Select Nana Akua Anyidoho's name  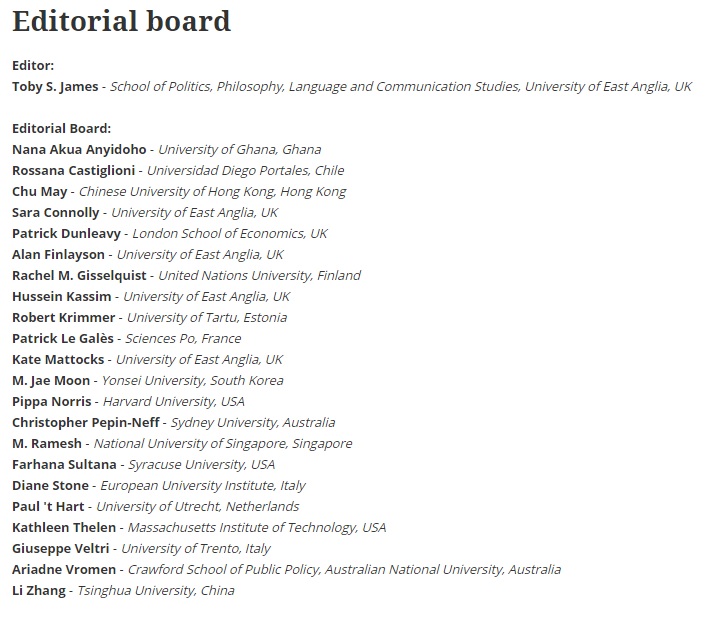click(79, 150)
